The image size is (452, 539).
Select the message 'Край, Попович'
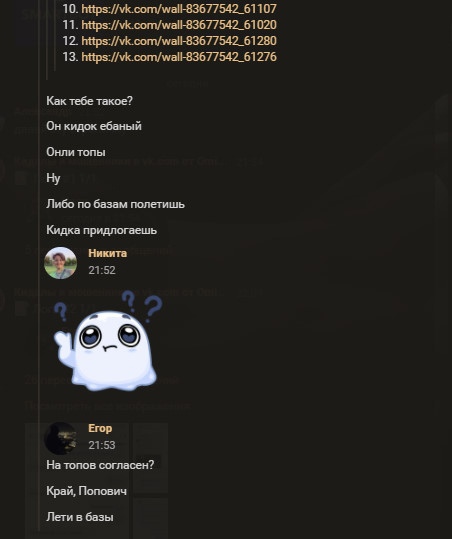click(87, 491)
